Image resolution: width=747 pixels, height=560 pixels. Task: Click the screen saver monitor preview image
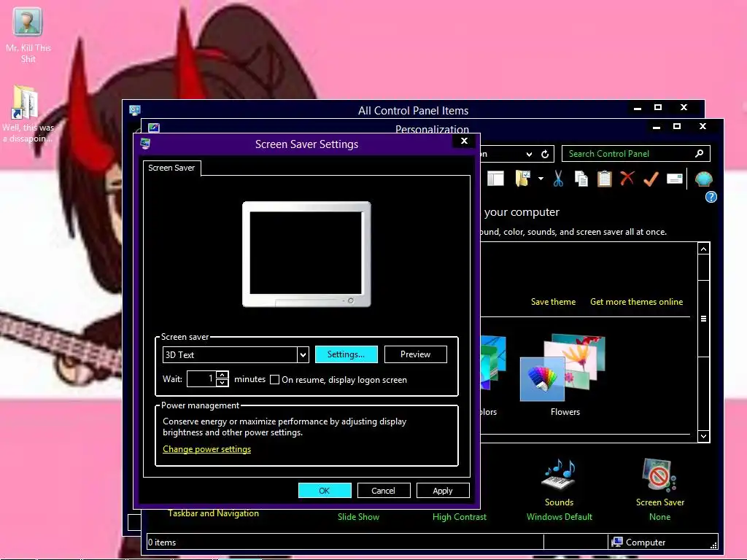pyautogui.click(x=306, y=254)
